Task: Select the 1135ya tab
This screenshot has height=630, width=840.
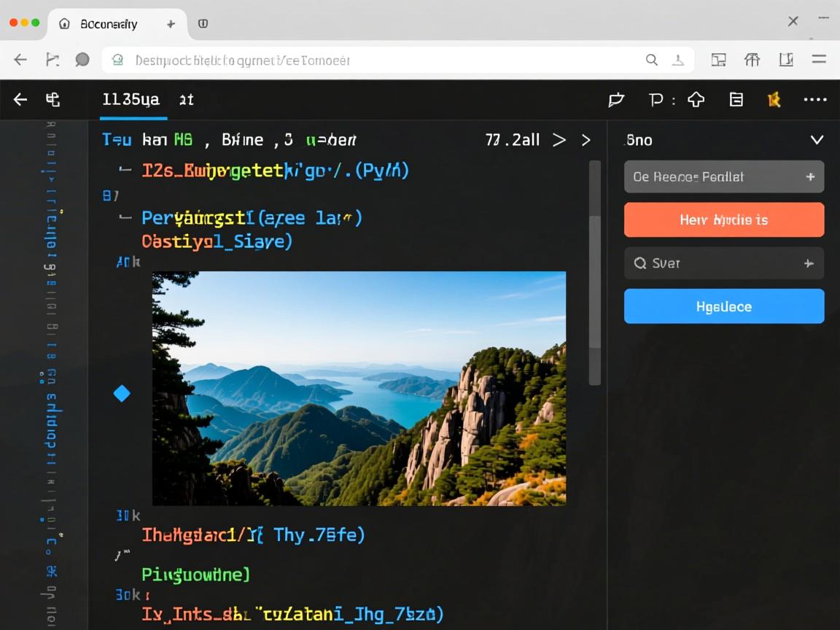Action: click(131, 100)
